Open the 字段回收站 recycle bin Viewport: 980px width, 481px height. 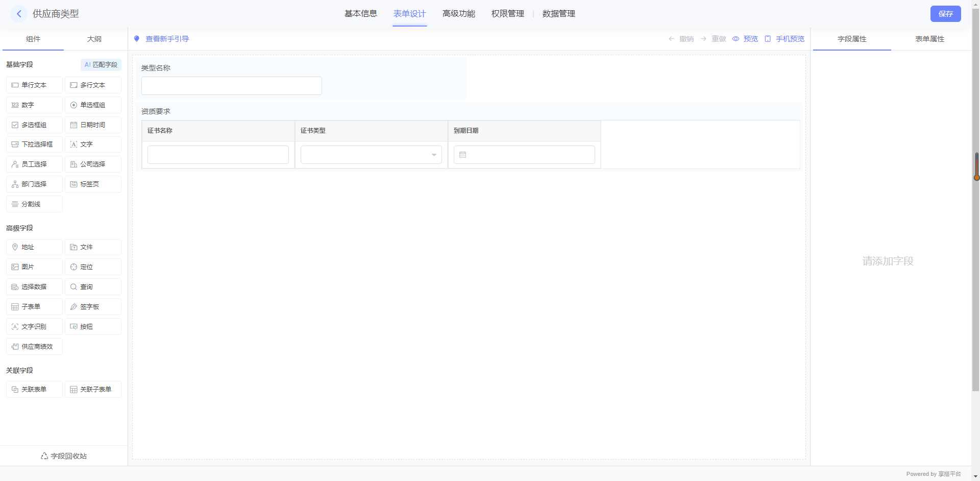coord(64,456)
